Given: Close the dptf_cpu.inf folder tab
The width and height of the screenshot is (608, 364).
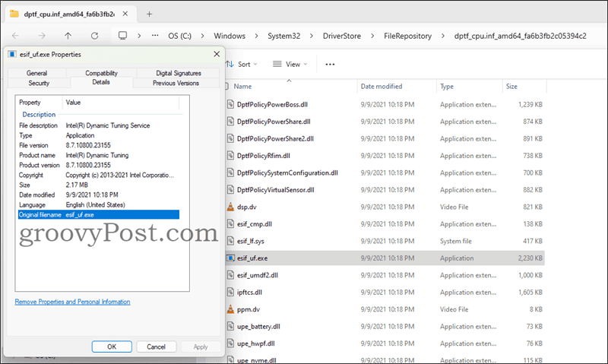Looking at the screenshot, I should pyautogui.click(x=125, y=14).
